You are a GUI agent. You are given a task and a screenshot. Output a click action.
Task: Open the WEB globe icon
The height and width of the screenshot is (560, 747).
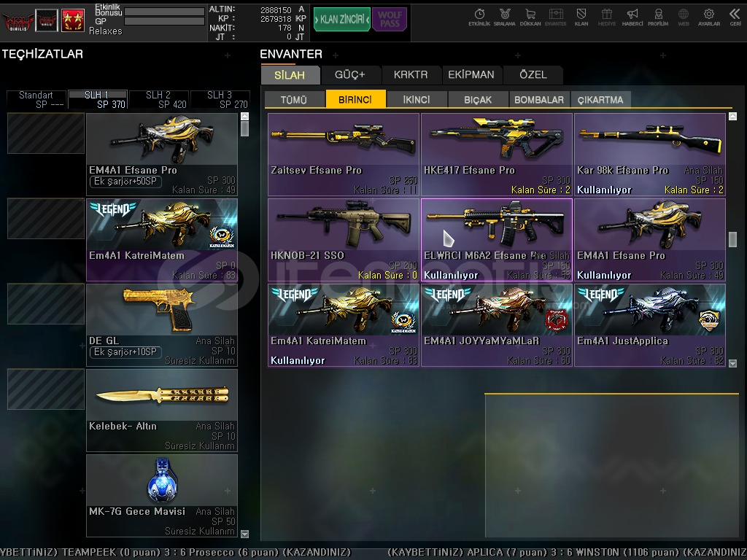click(683, 17)
